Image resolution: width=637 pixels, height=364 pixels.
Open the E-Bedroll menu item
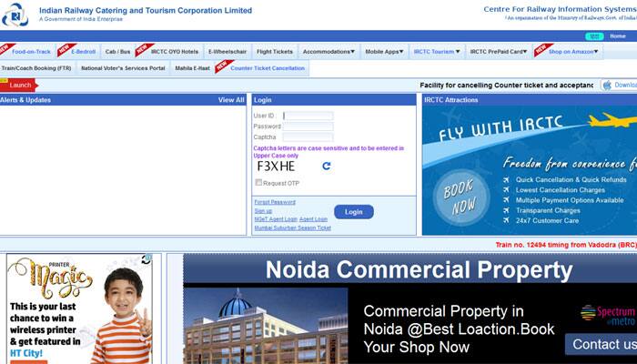(83, 52)
